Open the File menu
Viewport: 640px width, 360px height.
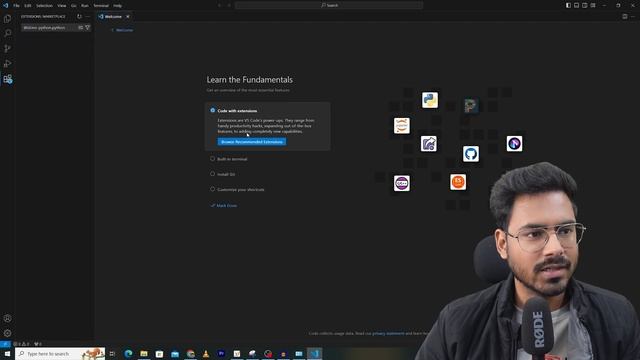click(x=16, y=5)
